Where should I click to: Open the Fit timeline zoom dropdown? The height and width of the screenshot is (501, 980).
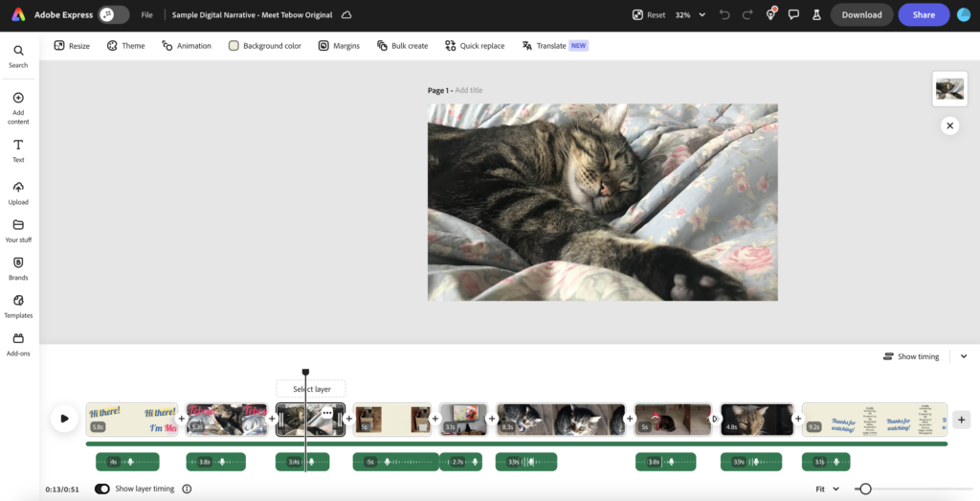[828, 489]
